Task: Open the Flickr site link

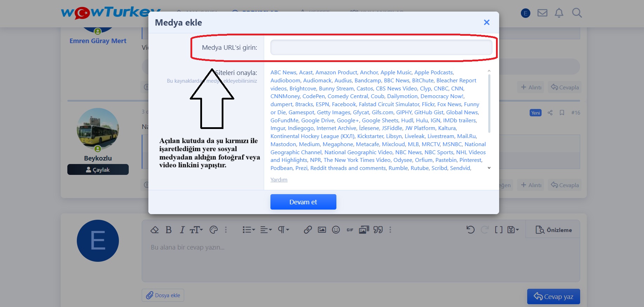Action: (x=428, y=104)
